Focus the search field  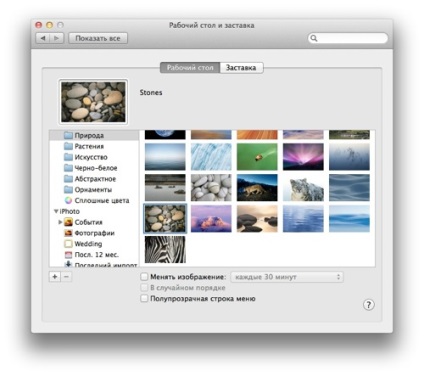point(348,38)
